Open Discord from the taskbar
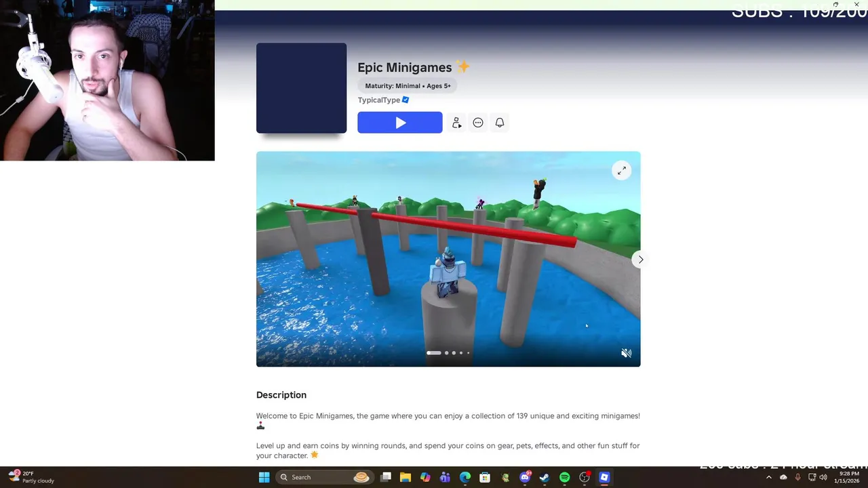The width and height of the screenshot is (868, 488). 525,477
